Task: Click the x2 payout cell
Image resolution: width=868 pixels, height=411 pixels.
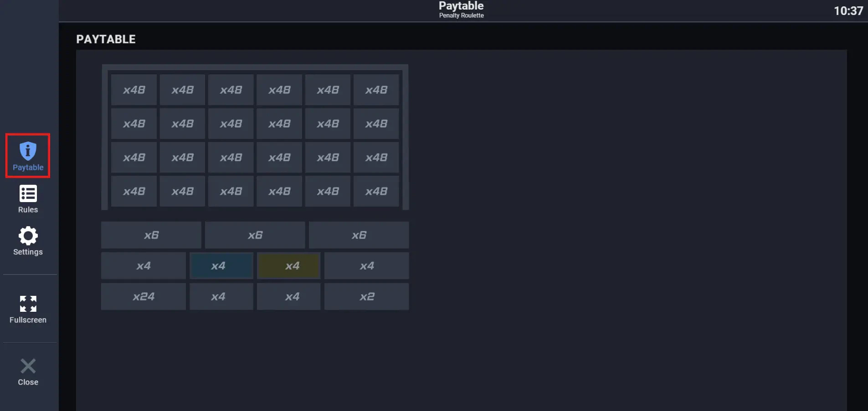Action: (x=367, y=297)
